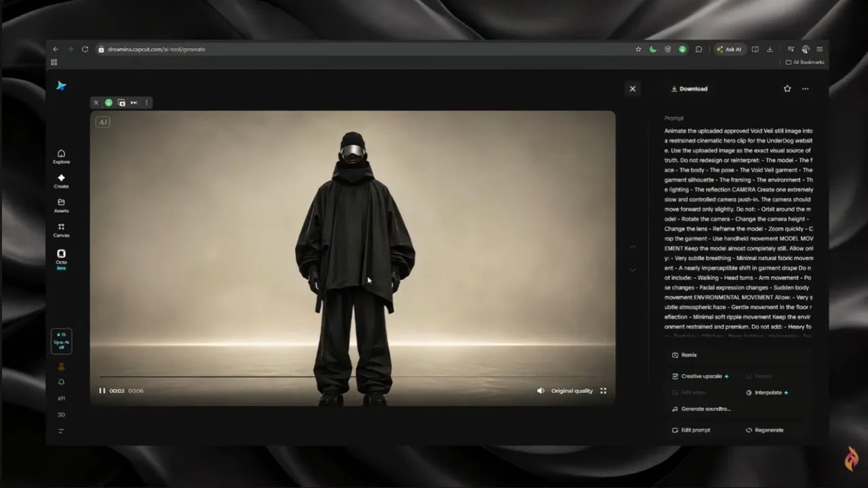Open the Canvas section
This screenshot has height=488, width=868.
pyautogui.click(x=61, y=230)
